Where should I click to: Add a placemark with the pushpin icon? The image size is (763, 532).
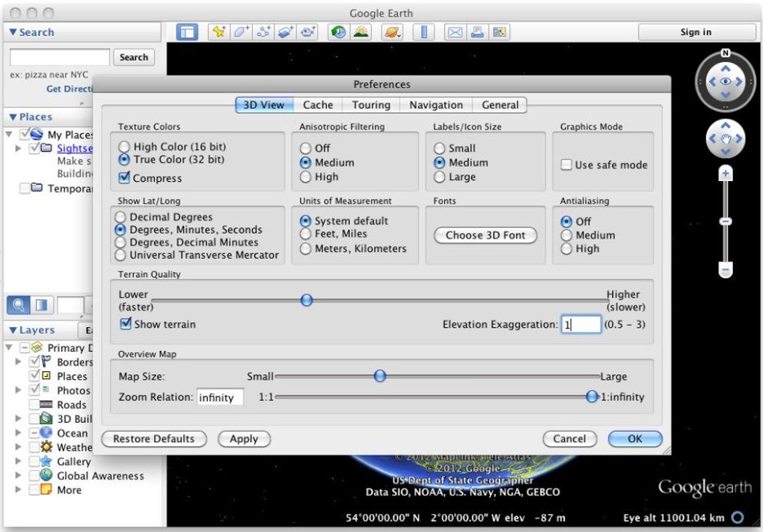(x=219, y=32)
